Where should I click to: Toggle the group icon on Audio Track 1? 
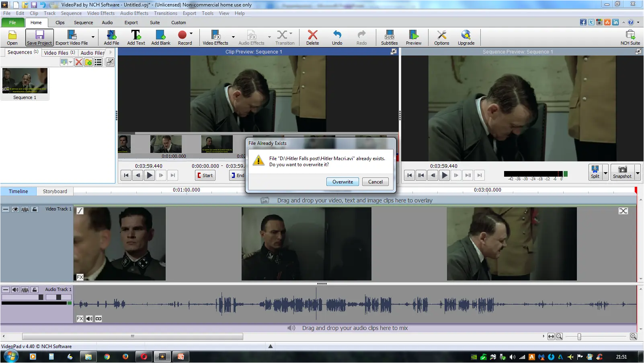click(25, 290)
